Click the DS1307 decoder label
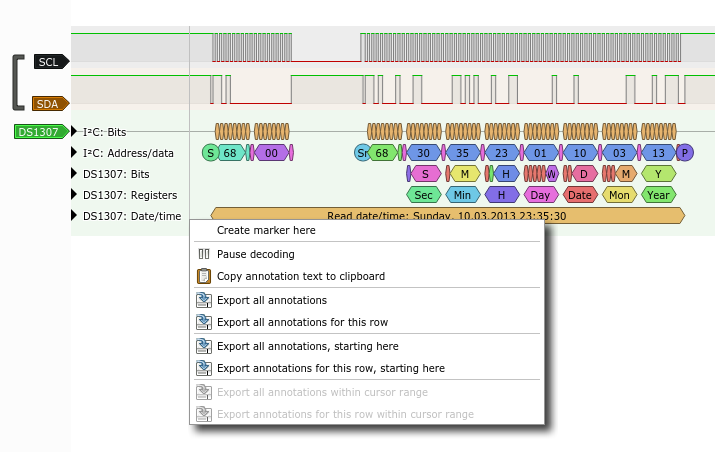The height and width of the screenshot is (452, 715). click(x=41, y=132)
